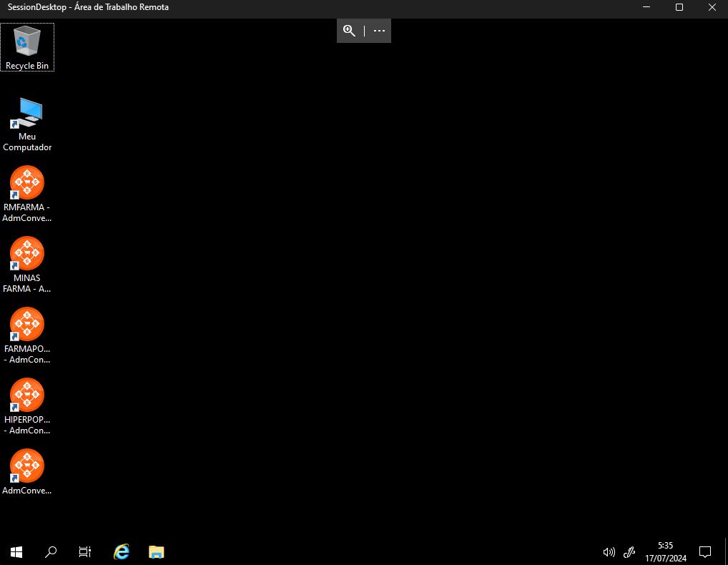Select the RMFARMA AdmConve shortcut
The height and width of the screenshot is (565, 728).
27,183
